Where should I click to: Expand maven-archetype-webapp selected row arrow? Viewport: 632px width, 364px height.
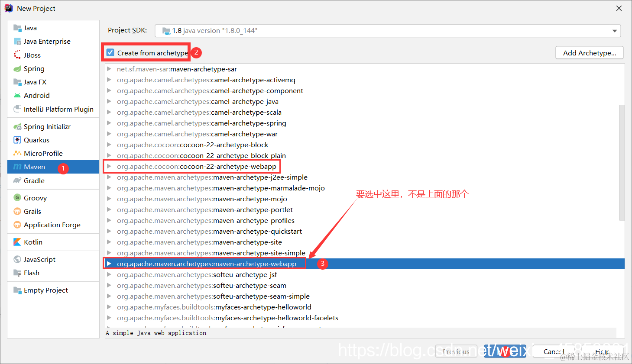pos(109,264)
